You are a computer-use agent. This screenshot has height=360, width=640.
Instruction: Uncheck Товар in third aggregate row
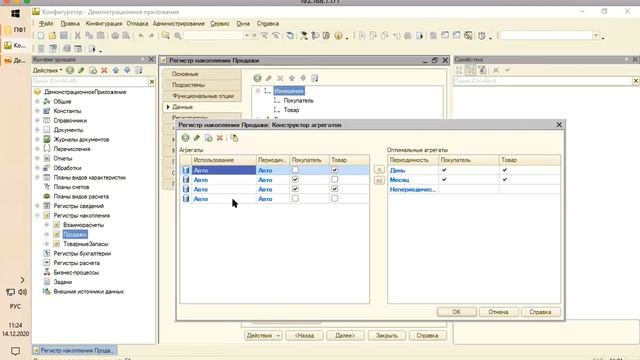click(x=335, y=189)
